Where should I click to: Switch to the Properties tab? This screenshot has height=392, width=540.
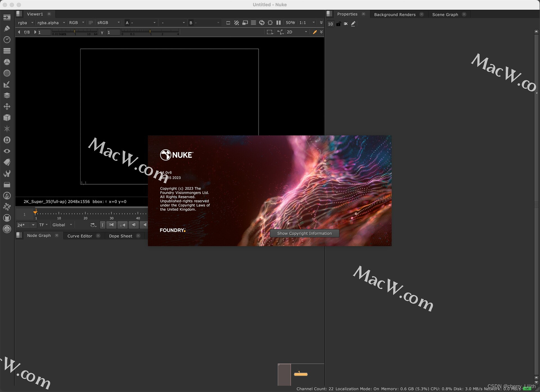[347, 14]
